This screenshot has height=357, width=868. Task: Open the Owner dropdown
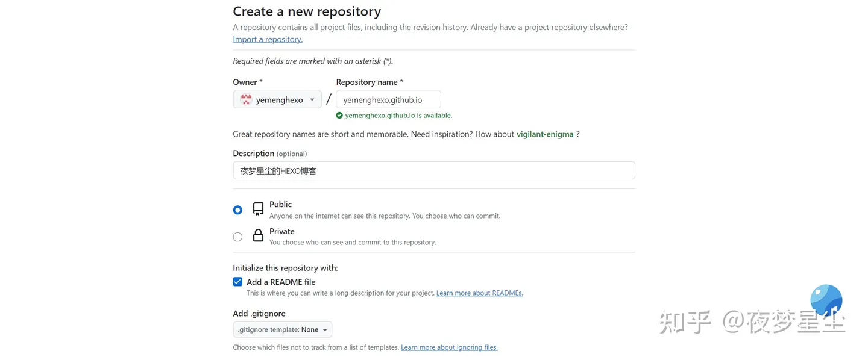(x=277, y=100)
